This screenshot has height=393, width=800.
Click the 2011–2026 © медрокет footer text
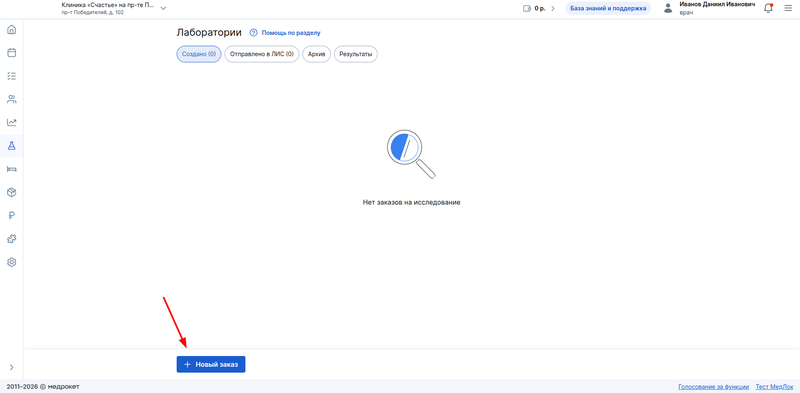[x=43, y=386]
